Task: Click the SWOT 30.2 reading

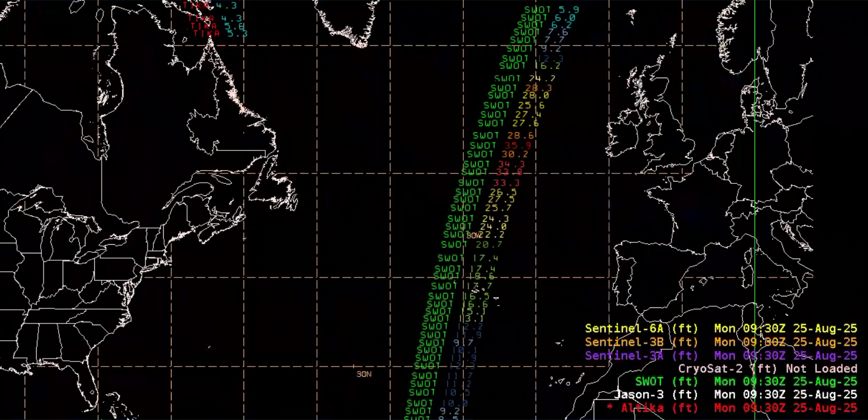Action: [x=498, y=154]
